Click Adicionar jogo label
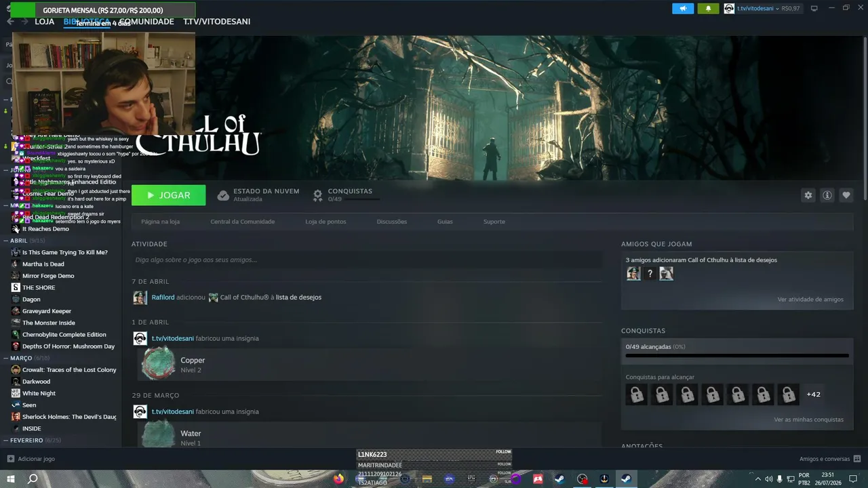 pyautogui.click(x=36, y=459)
